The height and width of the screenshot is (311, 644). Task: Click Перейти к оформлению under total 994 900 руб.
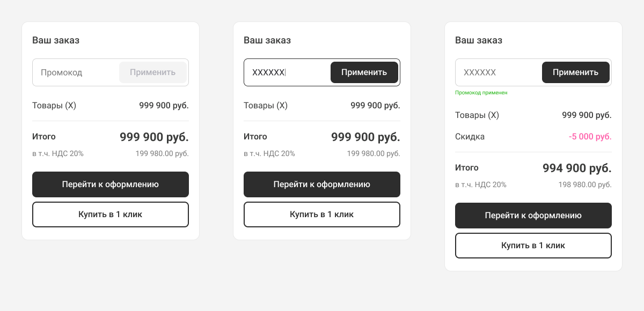(533, 216)
